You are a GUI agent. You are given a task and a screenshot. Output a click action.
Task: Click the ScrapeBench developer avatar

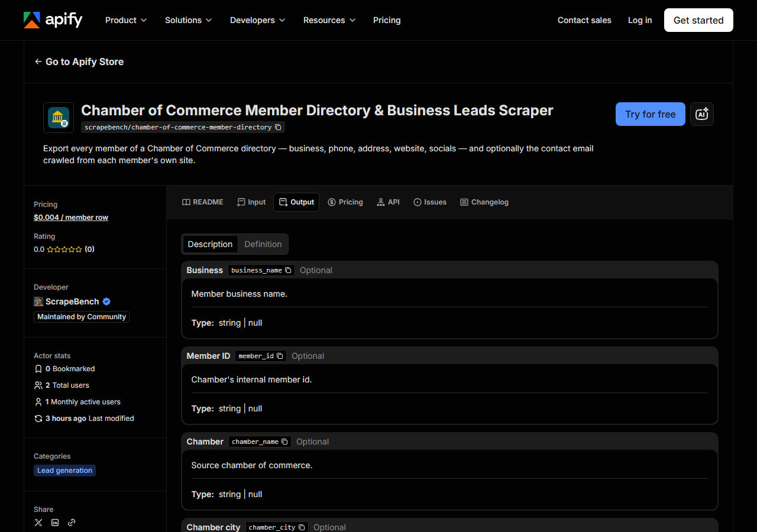coord(38,301)
